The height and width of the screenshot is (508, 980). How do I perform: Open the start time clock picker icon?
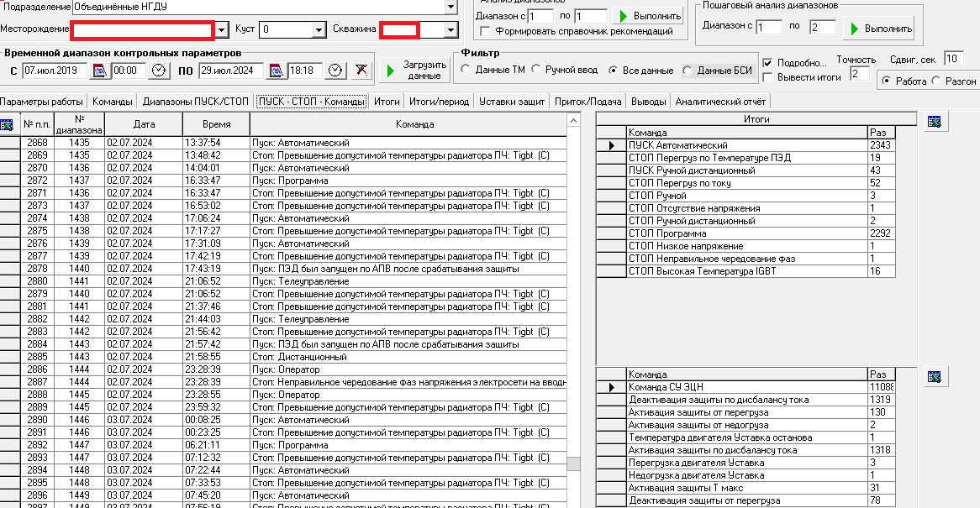click(x=159, y=71)
